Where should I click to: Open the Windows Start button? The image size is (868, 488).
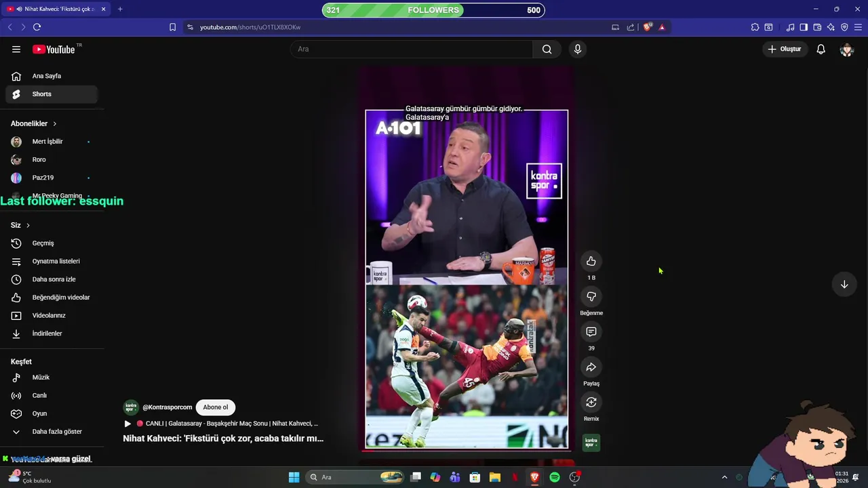(294, 477)
